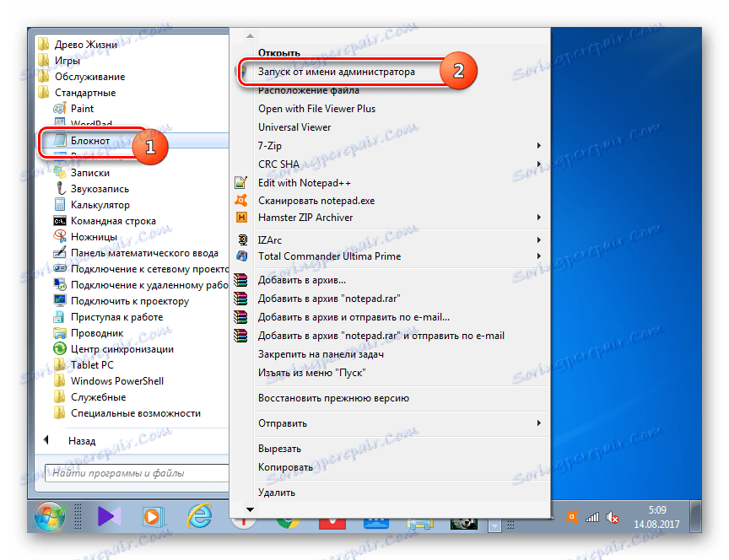Click the Центр синхронизации green icon
Image resolution: width=729 pixels, height=560 pixels.
tap(60, 349)
